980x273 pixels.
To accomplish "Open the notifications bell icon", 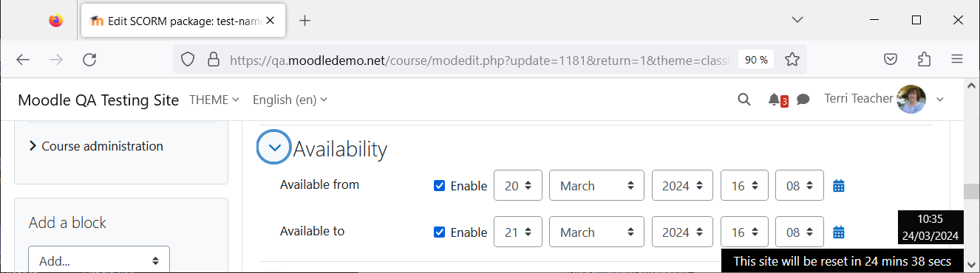I will coord(774,100).
